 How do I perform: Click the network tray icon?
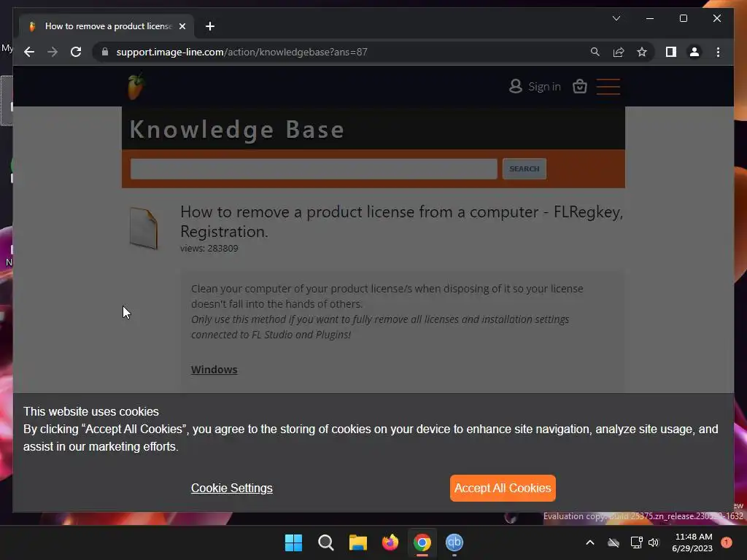(636, 542)
